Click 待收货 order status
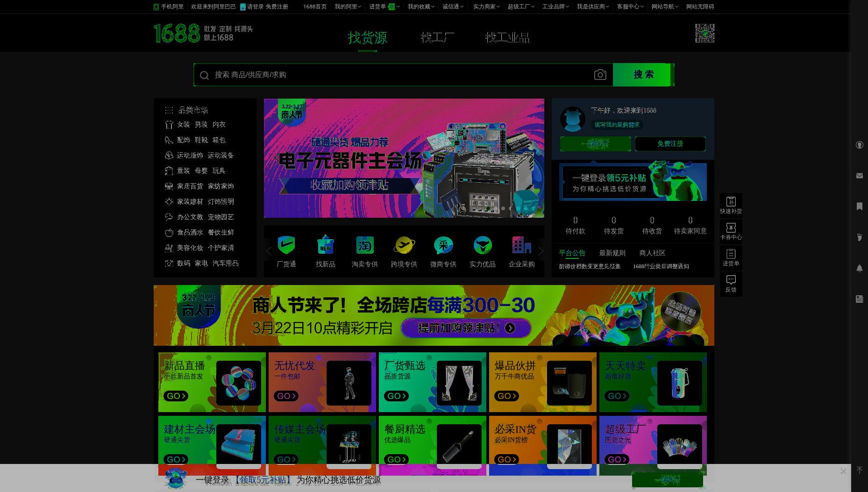This screenshot has width=868, height=492. pyautogui.click(x=652, y=226)
